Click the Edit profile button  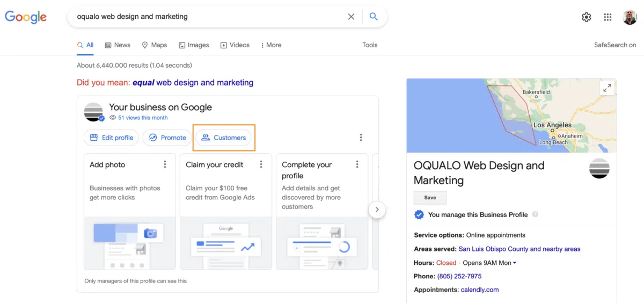tap(112, 138)
